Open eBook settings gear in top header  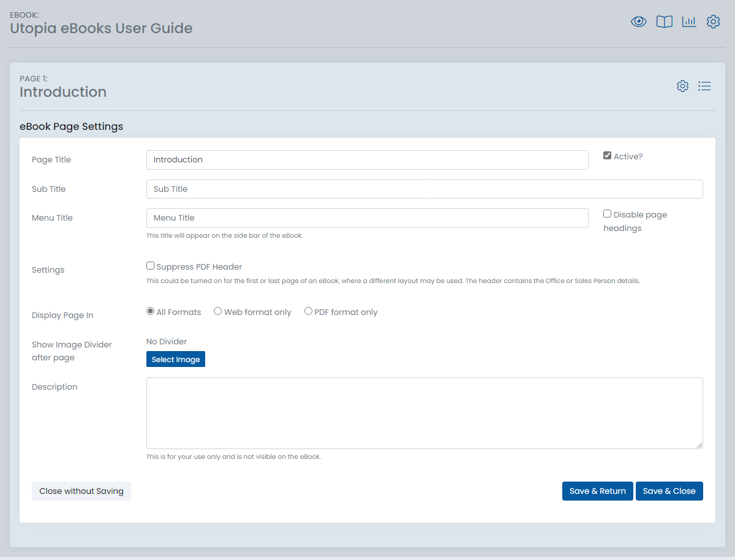tap(713, 22)
